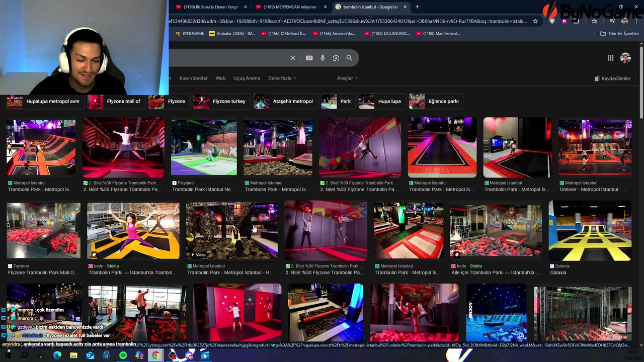This screenshot has width=644, height=362.
Task: Open Microsoft Store from the taskbar
Action: tap(106, 355)
